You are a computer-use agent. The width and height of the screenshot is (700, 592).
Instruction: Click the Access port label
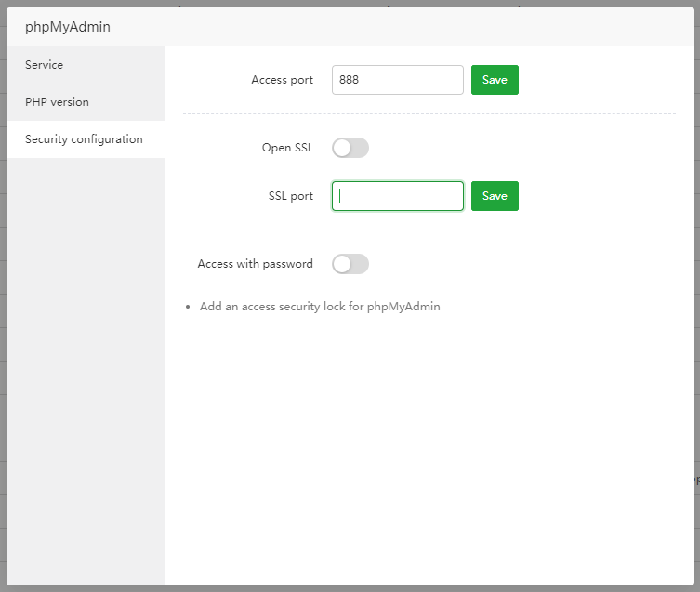tap(283, 80)
